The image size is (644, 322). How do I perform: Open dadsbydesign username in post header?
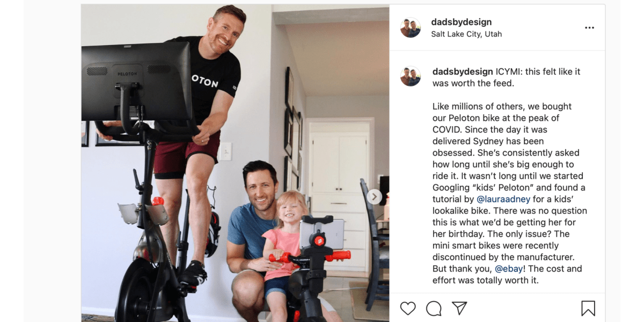click(x=462, y=22)
